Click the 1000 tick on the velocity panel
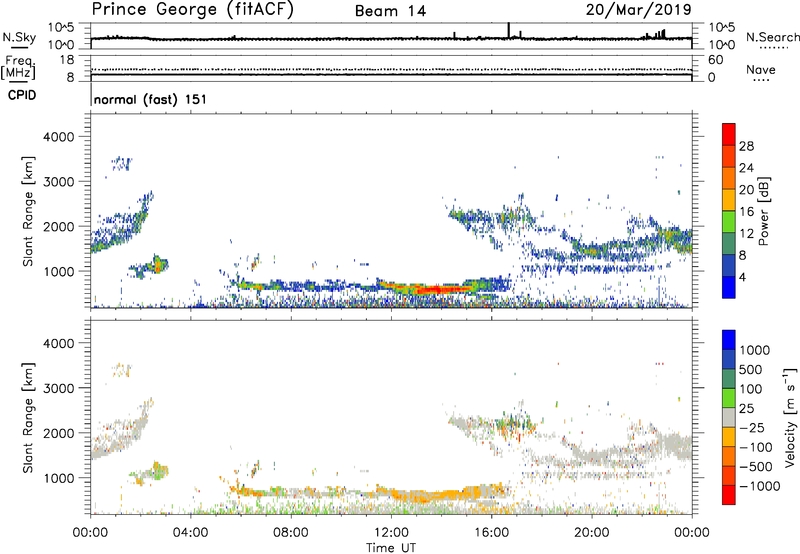Screen dimensions: 800x554 click(x=59, y=478)
